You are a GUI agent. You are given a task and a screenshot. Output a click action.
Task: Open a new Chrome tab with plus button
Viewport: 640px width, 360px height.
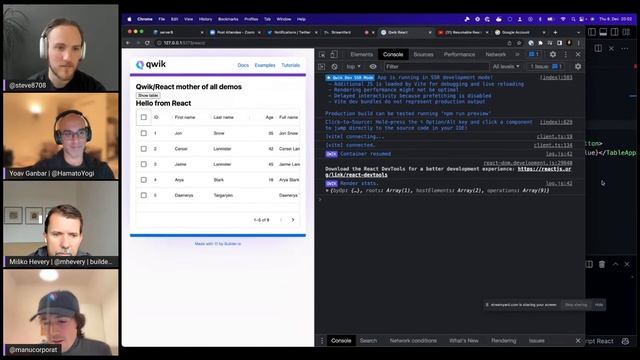point(555,32)
